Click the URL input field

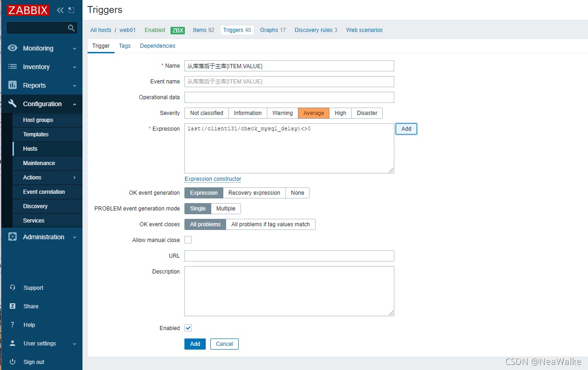pos(289,256)
